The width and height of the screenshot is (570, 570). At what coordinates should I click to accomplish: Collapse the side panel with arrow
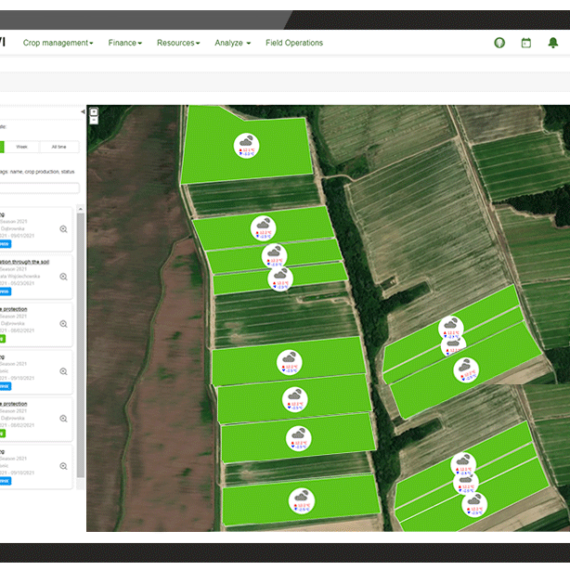[83, 112]
